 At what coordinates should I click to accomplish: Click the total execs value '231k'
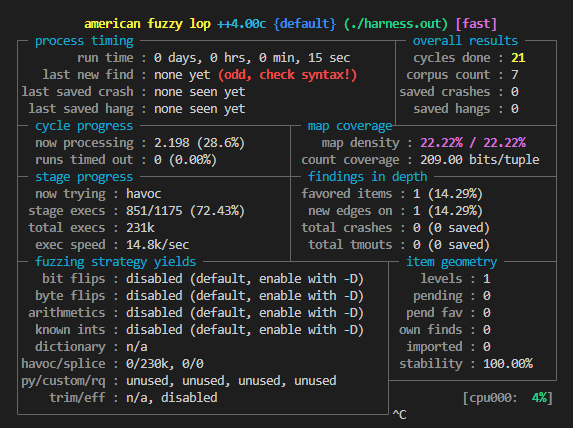click(140, 228)
